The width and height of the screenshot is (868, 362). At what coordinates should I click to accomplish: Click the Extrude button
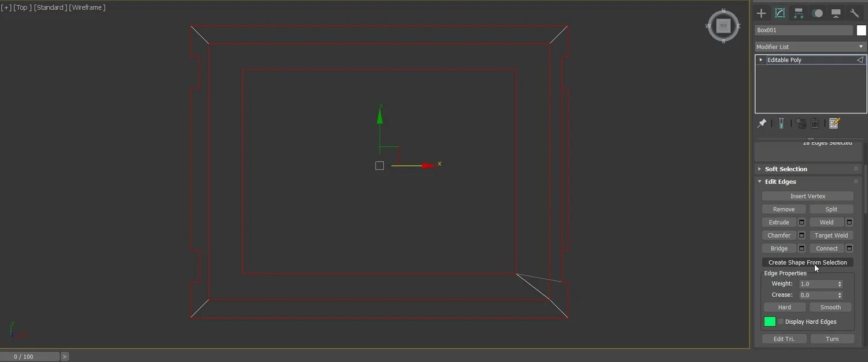(x=779, y=222)
